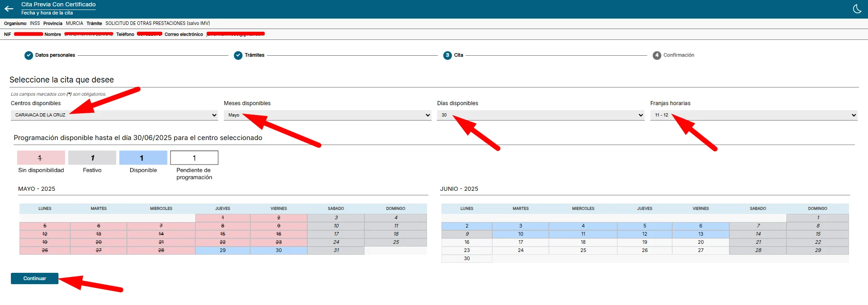Select June 6 in the calendar
This screenshot has height=305, width=868.
tap(701, 226)
